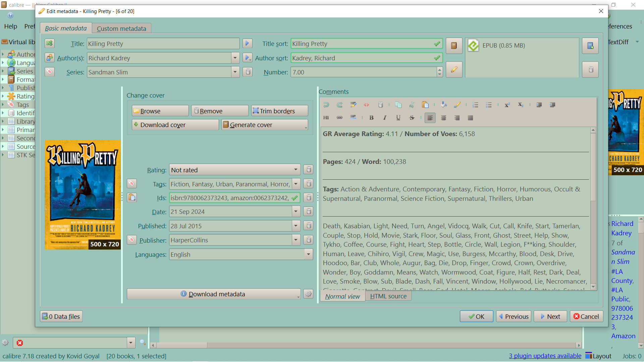Expand the Publisher dropdown list
The image size is (644, 362).
(296, 240)
